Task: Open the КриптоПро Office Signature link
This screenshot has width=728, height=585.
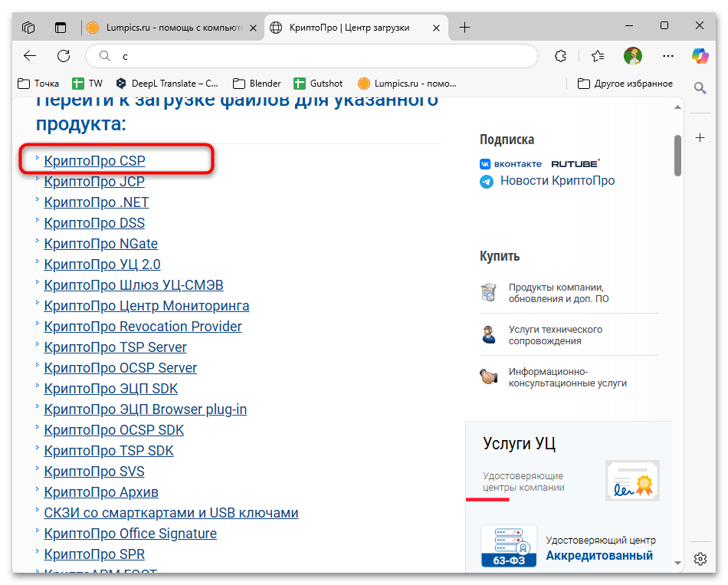Action: tap(130, 534)
